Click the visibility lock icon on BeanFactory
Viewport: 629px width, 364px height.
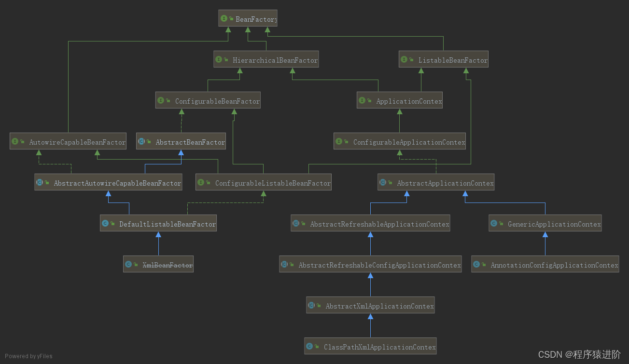[x=232, y=19]
